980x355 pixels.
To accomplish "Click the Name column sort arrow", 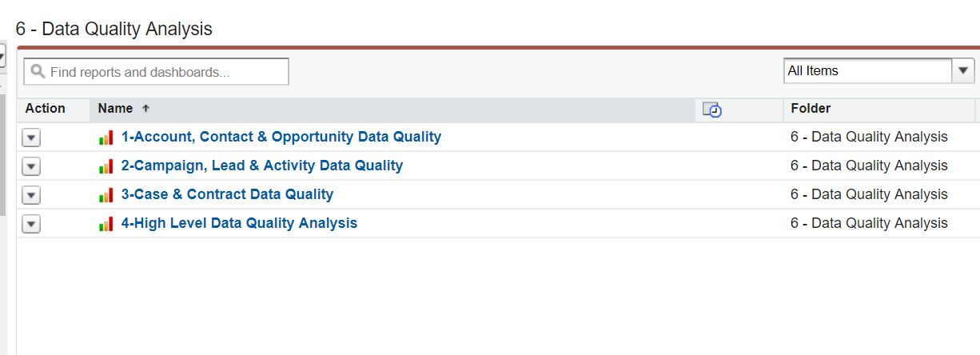I will (145, 109).
